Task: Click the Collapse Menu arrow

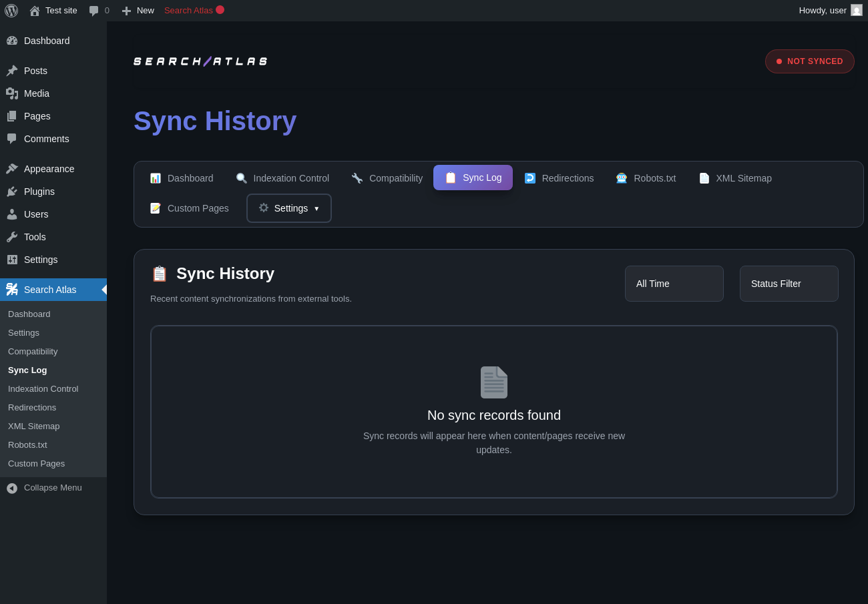Action: (x=12, y=488)
